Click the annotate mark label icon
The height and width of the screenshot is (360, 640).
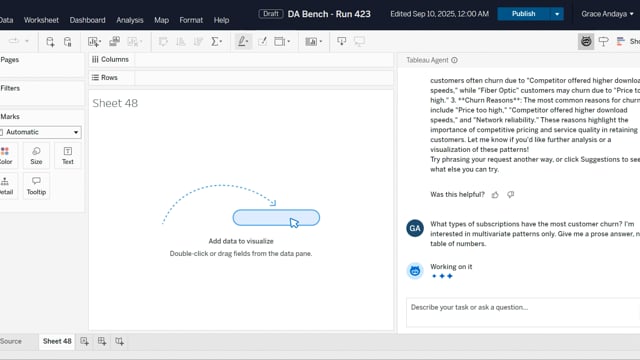[x=262, y=41]
